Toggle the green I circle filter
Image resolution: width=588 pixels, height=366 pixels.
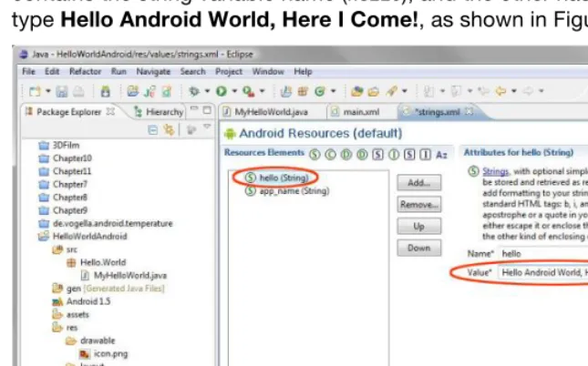pos(394,155)
